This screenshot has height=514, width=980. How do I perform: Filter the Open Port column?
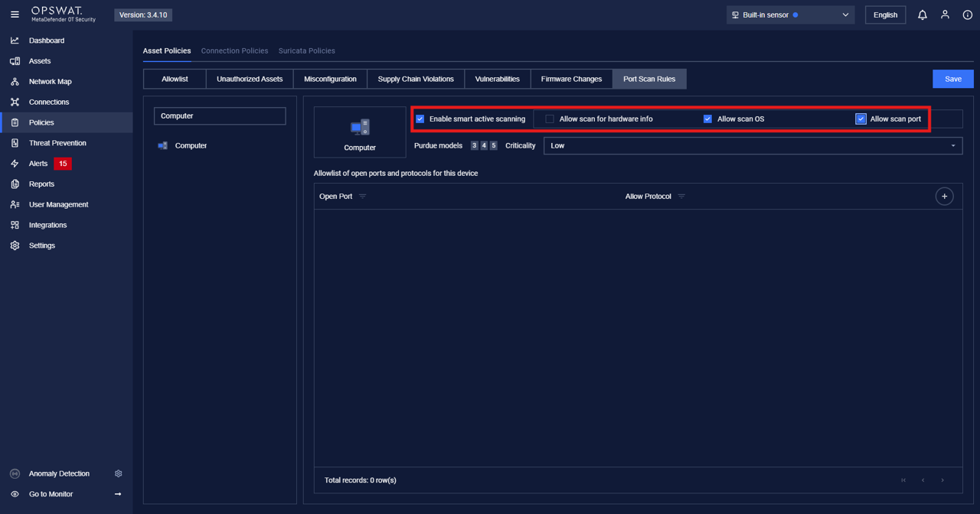pyautogui.click(x=363, y=197)
